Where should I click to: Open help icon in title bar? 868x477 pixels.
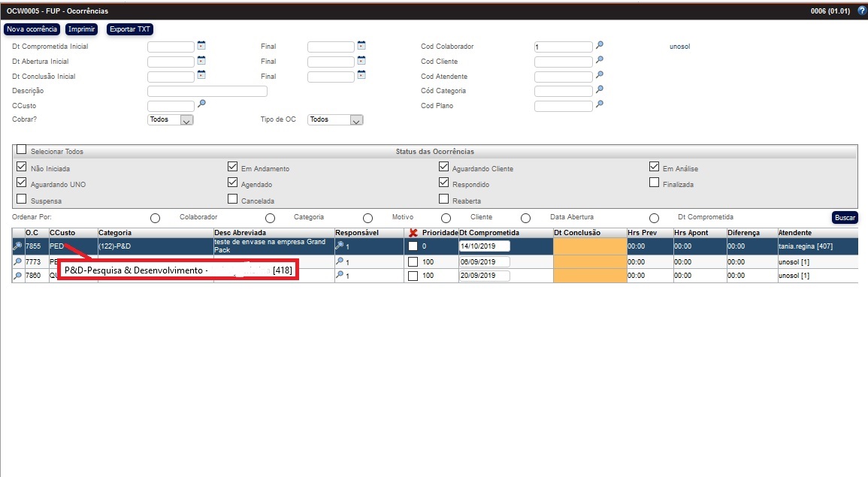(861, 11)
